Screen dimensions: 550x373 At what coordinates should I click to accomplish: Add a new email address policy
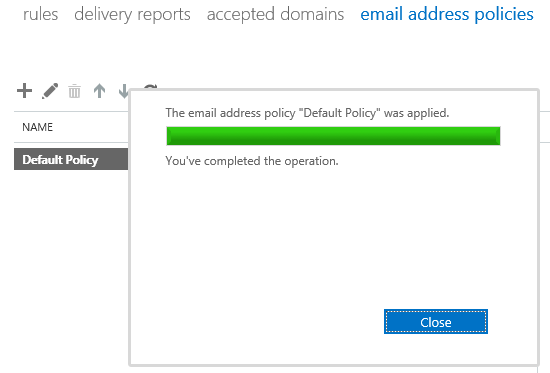[x=25, y=91]
